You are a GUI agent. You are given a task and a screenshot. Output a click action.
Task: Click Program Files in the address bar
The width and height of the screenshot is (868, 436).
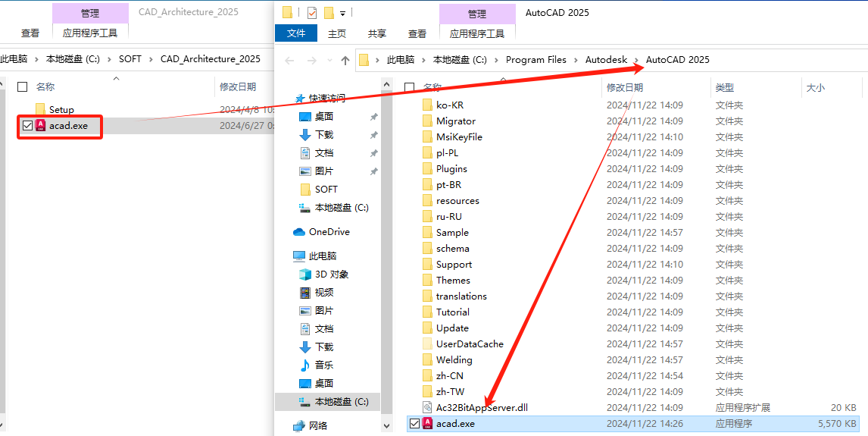(x=535, y=60)
